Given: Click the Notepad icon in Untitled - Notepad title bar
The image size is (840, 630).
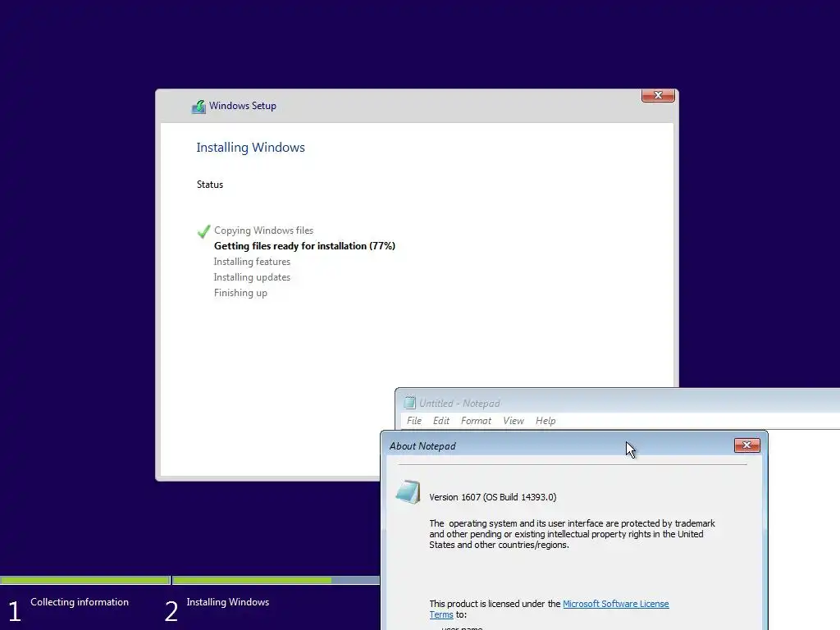Looking at the screenshot, I should (410, 403).
